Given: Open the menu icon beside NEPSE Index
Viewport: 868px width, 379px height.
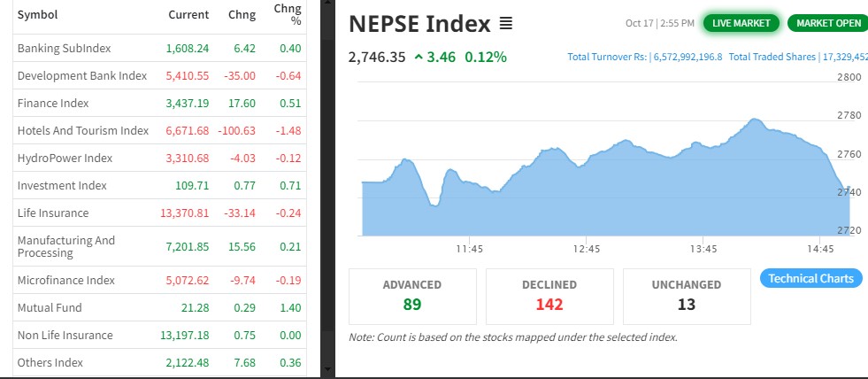Looking at the screenshot, I should pos(506,23).
